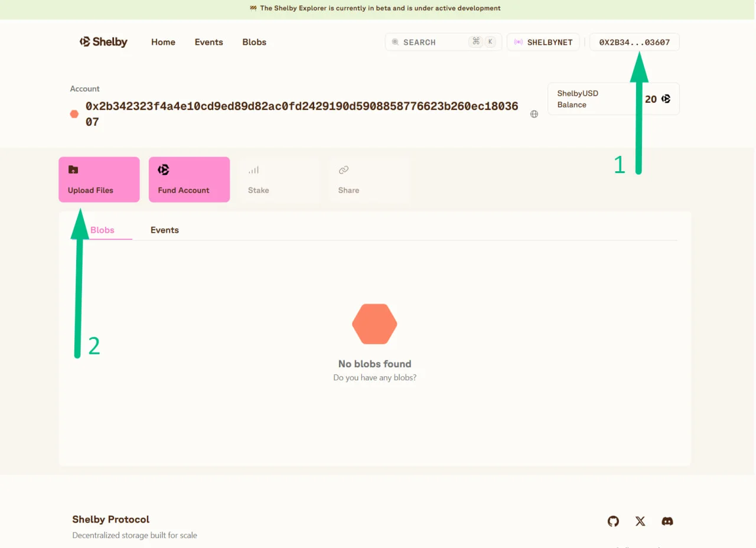Click the Upload Files button
The width and height of the screenshot is (756, 548).
(x=99, y=180)
